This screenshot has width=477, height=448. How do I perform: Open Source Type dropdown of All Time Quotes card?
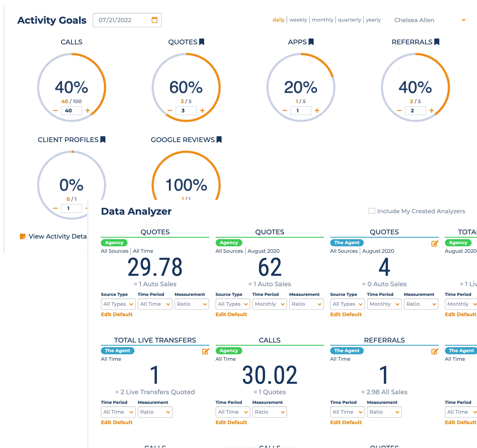pyautogui.click(x=118, y=304)
